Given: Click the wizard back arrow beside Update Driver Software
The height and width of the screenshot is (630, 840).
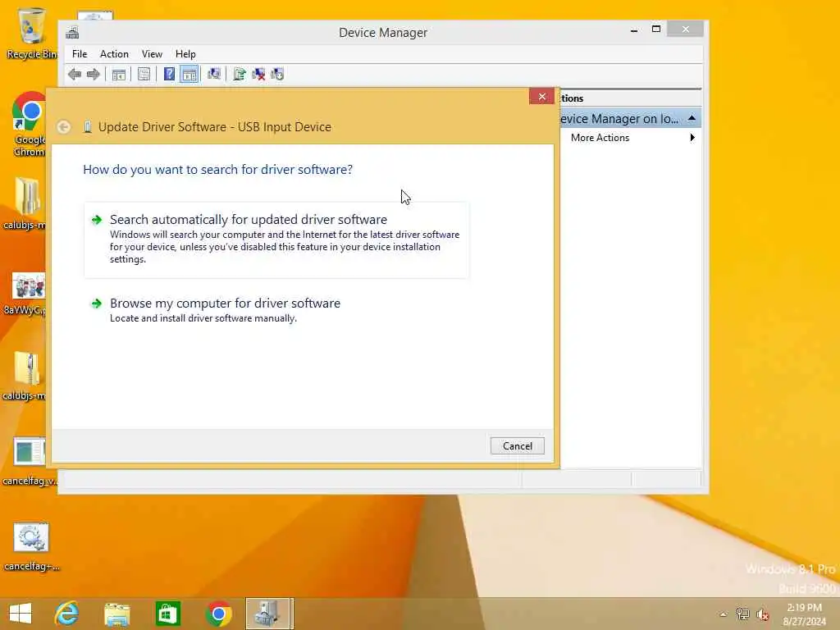Looking at the screenshot, I should 64,127.
